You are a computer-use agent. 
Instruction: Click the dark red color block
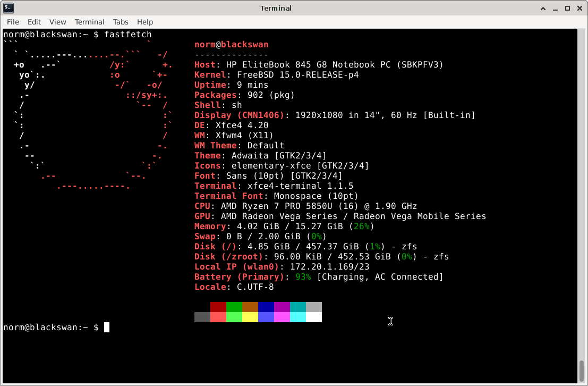(218, 307)
